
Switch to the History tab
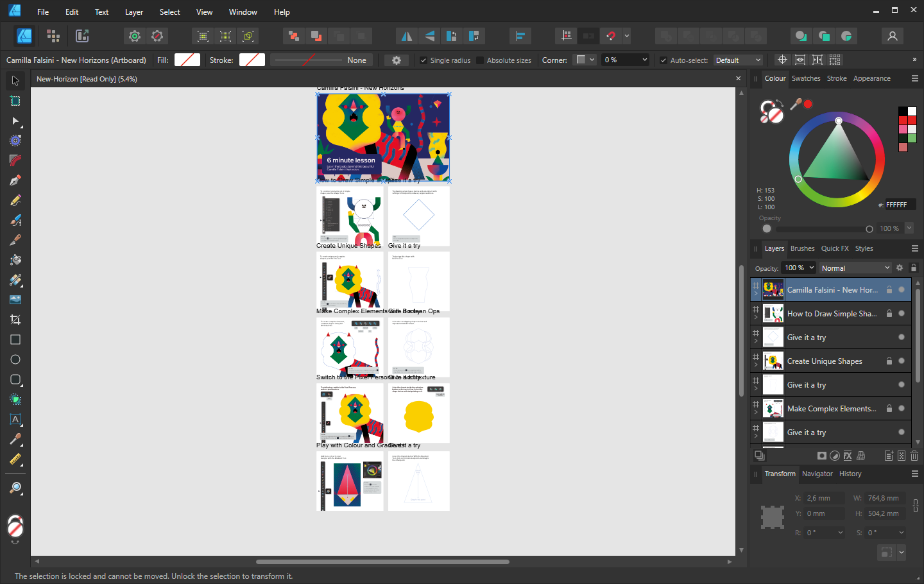850,474
